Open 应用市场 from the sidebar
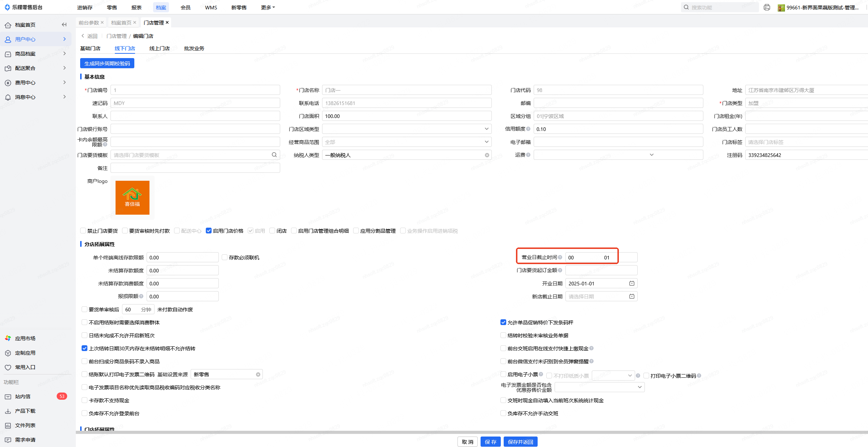Screen dimensions: 868x447 tap(25, 338)
